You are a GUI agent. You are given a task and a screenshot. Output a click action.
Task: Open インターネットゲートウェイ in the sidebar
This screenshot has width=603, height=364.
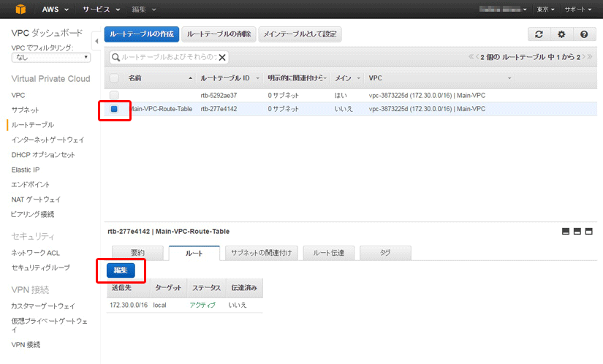[48, 140]
